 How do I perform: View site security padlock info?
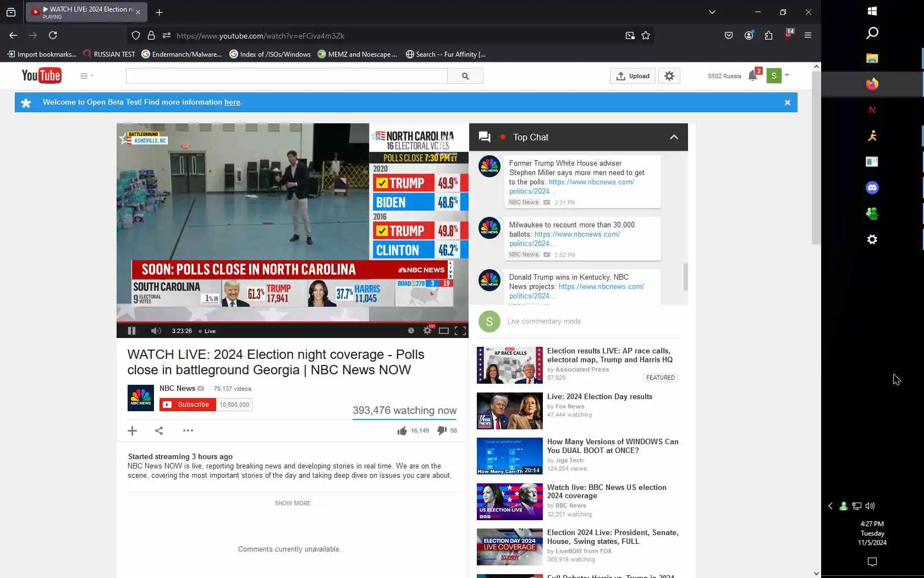[x=151, y=36]
